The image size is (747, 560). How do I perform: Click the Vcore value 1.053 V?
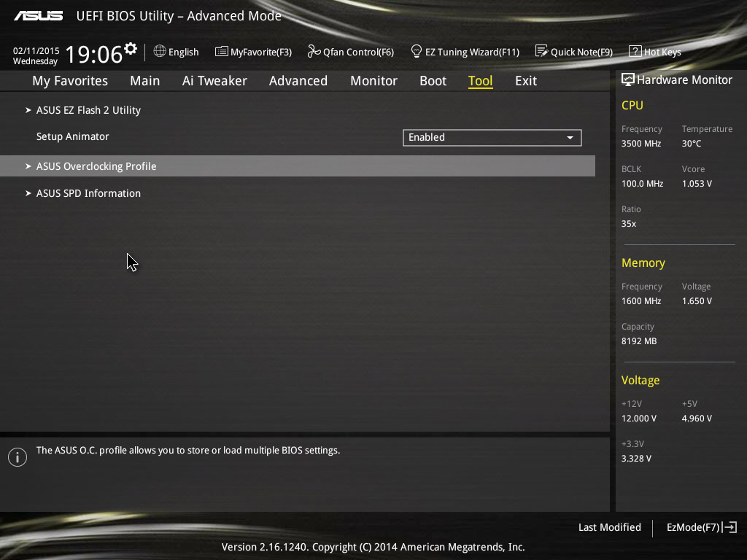pos(697,183)
